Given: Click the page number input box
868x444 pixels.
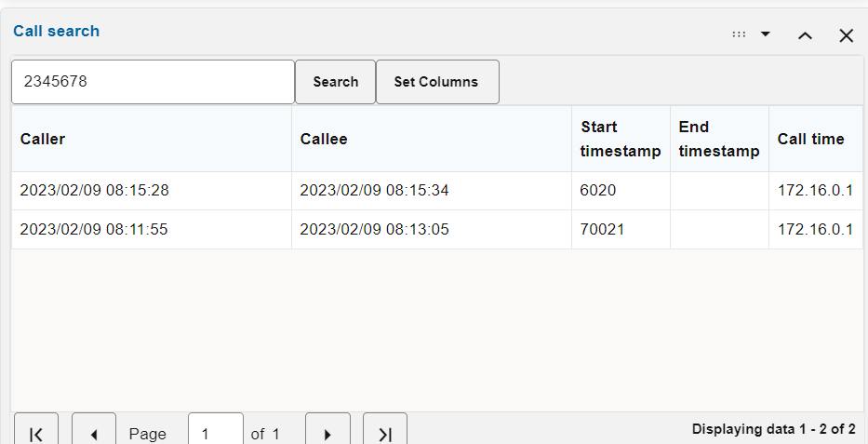Looking at the screenshot, I should (x=215, y=433).
